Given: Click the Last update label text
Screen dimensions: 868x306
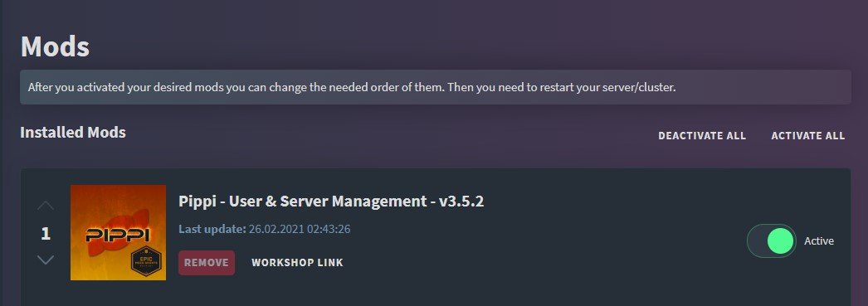Looking at the screenshot, I should [212, 229].
